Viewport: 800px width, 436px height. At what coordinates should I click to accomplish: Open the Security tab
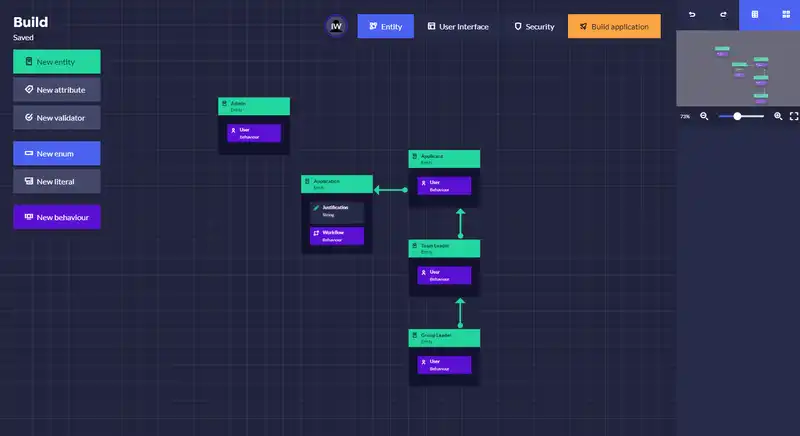[x=533, y=27]
